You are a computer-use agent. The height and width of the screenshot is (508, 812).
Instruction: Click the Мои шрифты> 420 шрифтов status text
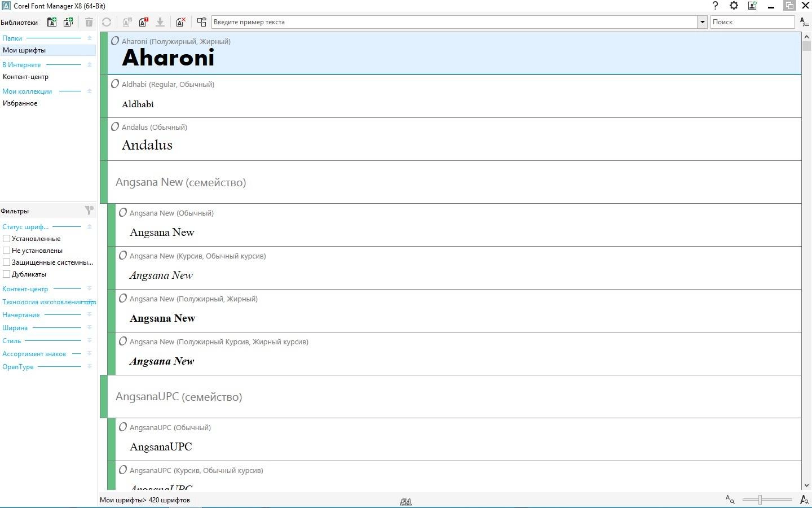coord(145,500)
